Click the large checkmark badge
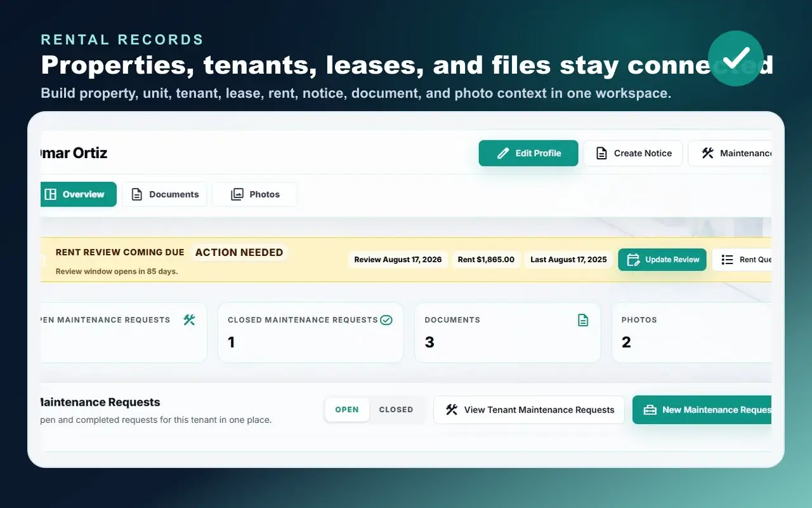 [736, 58]
